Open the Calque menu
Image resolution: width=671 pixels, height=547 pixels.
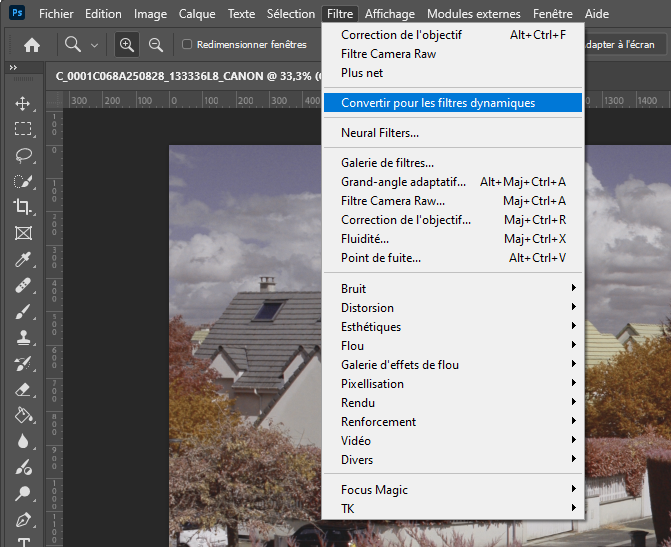click(x=196, y=14)
